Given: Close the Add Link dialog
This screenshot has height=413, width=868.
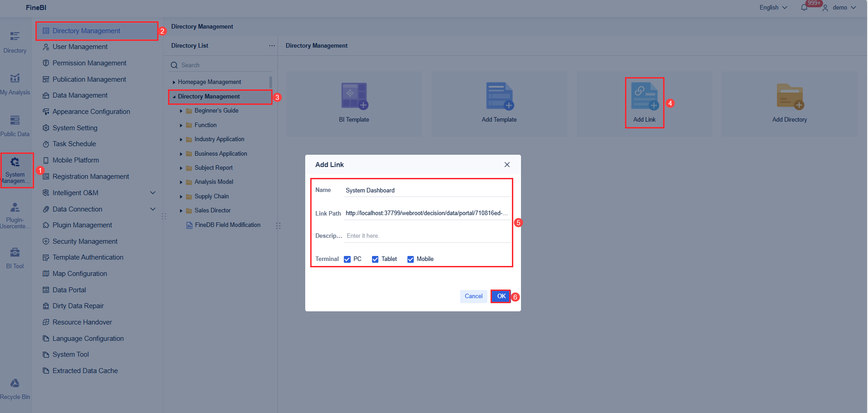Looking at the screenshot, I should coord(507,165).
